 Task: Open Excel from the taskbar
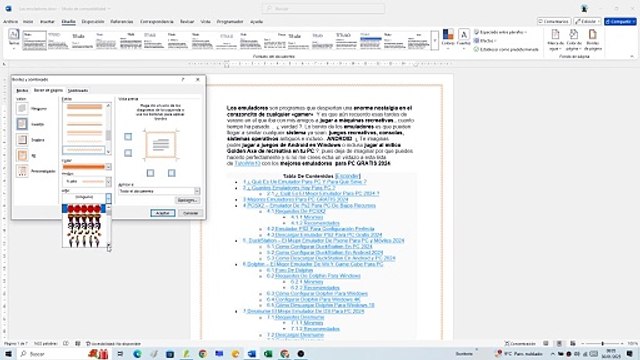click(268, 354)
